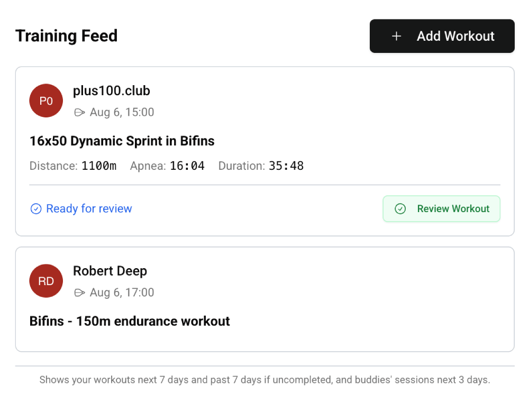Select the Distance 1100m stat

[73, 166]
